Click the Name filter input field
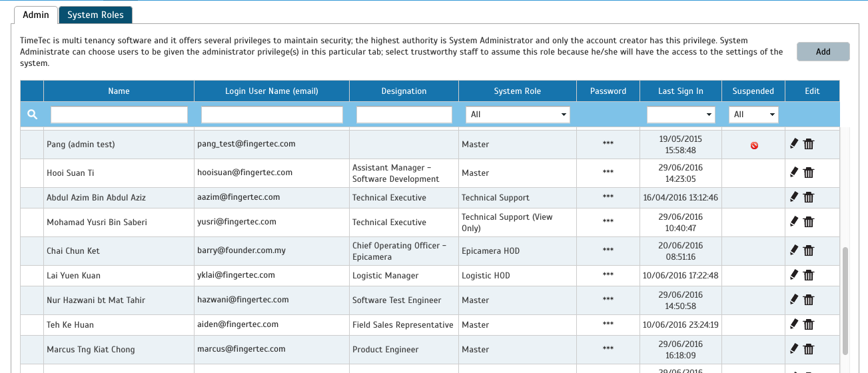Viewport: 868px width, 373px height. click(x=119, y=115)
